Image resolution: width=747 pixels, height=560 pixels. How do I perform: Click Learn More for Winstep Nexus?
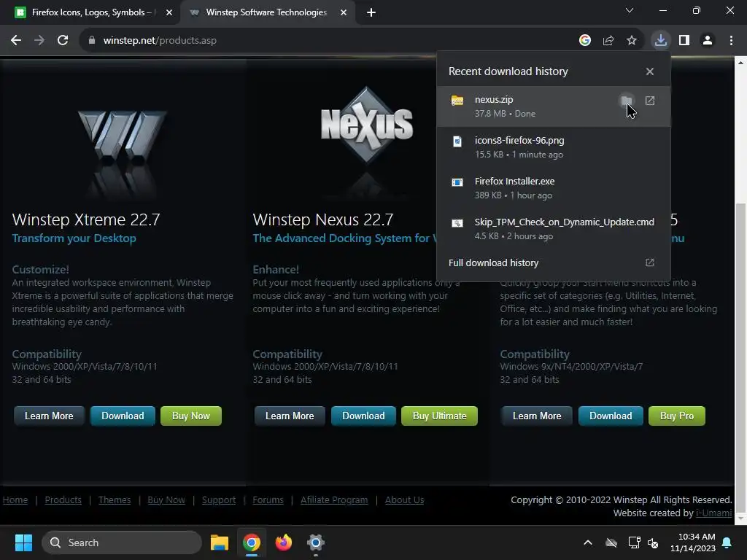click(x=290, y=416)
